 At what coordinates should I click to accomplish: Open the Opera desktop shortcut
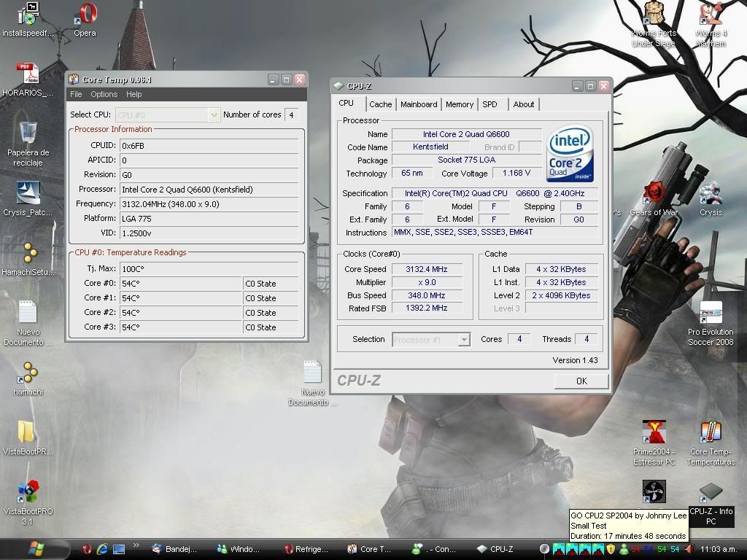[85, 20]
